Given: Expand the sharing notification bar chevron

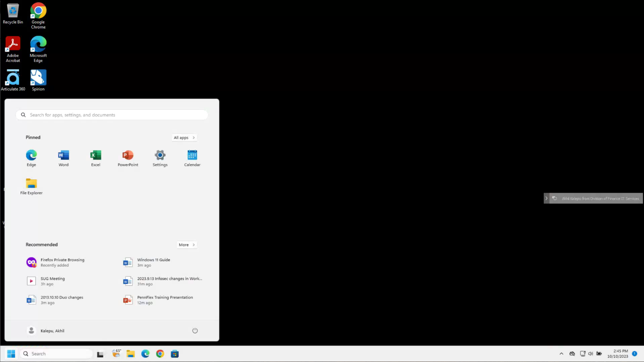Looking at the screenshot, I should (546, 198).
